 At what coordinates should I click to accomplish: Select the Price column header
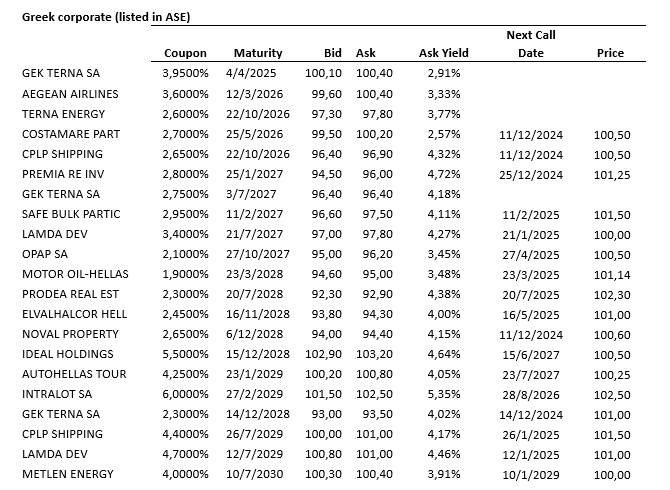[610, 53]
